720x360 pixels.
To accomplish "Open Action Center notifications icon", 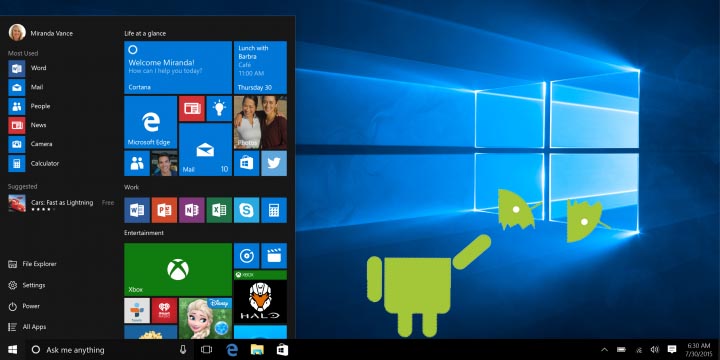I will coord(672,350).
